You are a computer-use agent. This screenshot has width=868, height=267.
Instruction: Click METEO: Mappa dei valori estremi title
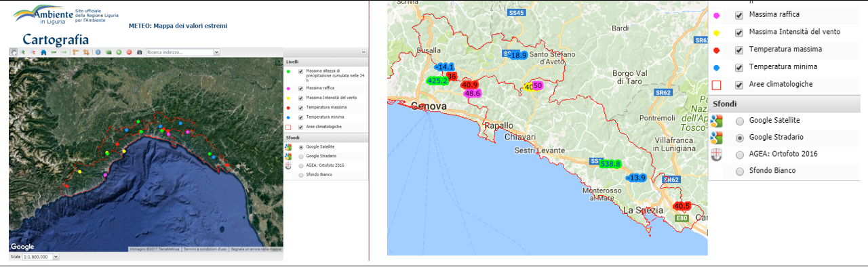[178, 26]
